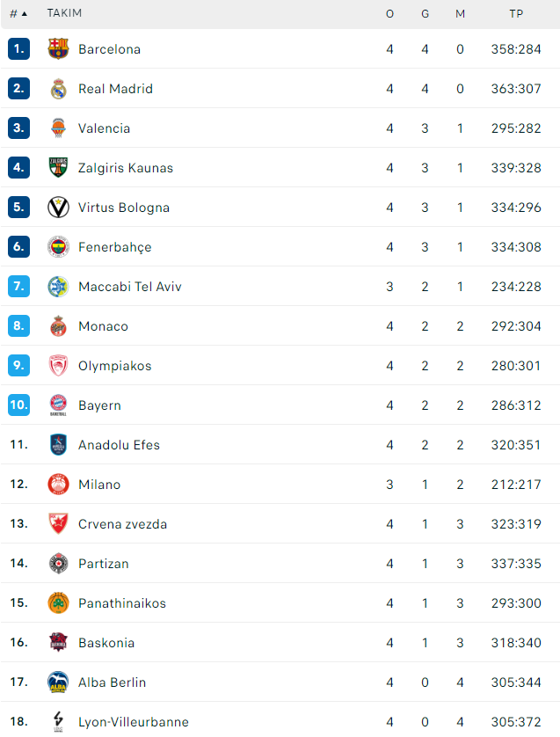Sort table by TAKIM column header
560x737 pixels.
pyautogui.click(x=64, y=13)
